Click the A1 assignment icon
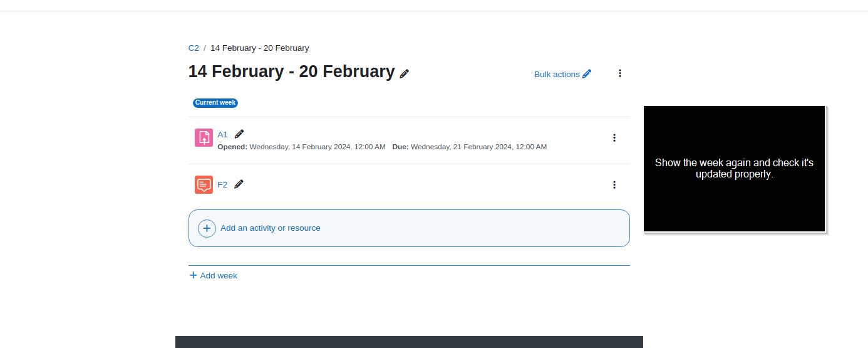Viewport: 868px width, 348px height. coord(204,137)
